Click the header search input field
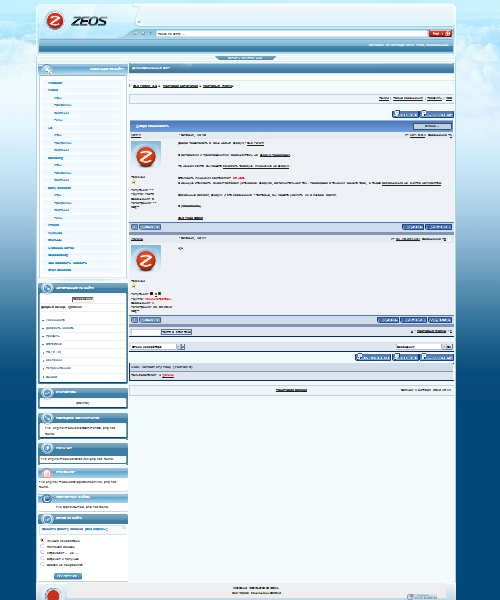This screenshot has width=500, height=600. pos(292,34)
